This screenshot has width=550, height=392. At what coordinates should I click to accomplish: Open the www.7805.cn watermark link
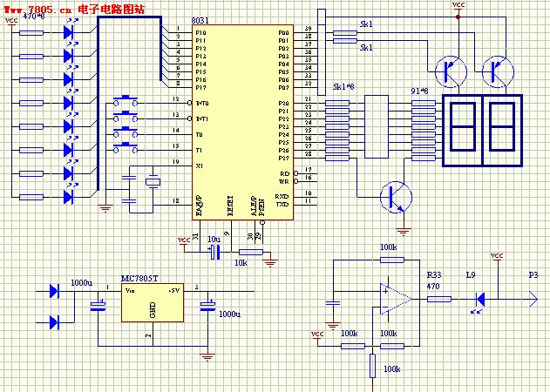coord(35,8)
